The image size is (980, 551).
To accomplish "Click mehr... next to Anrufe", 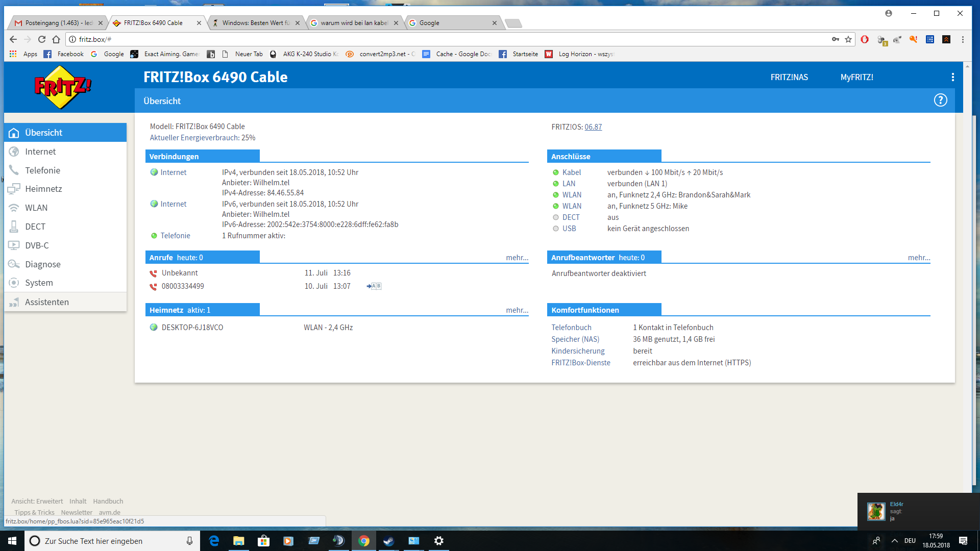I will pos(517,258).
